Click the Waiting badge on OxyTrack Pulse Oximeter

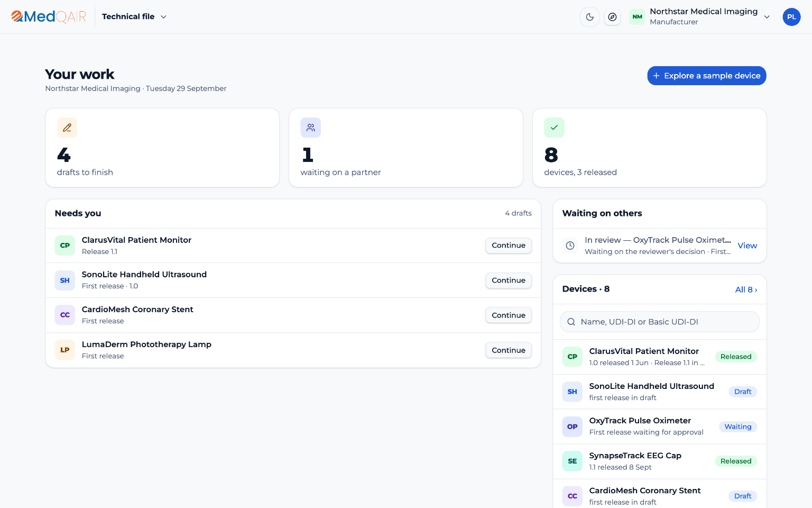tap(738, 427)
